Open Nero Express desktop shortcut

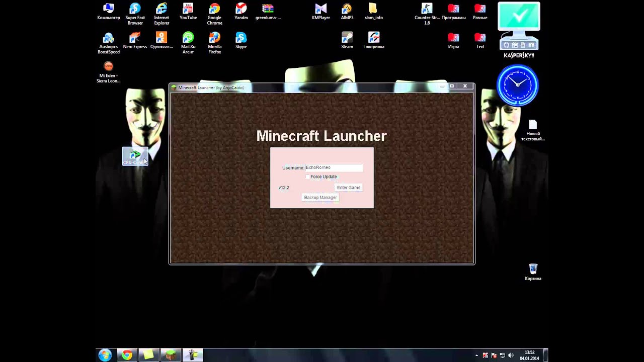(x=135, y=41)
